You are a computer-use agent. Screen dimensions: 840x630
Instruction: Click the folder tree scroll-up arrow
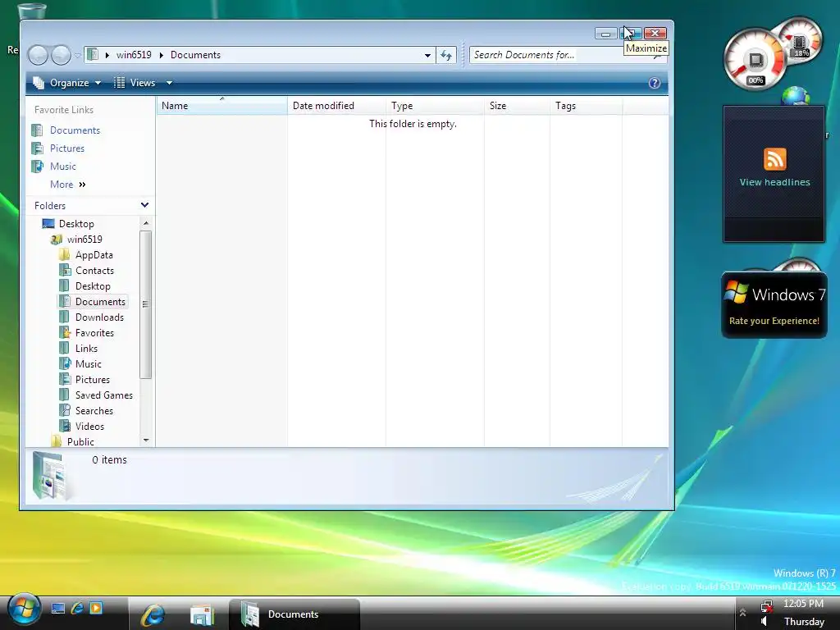tap(146, 223)
